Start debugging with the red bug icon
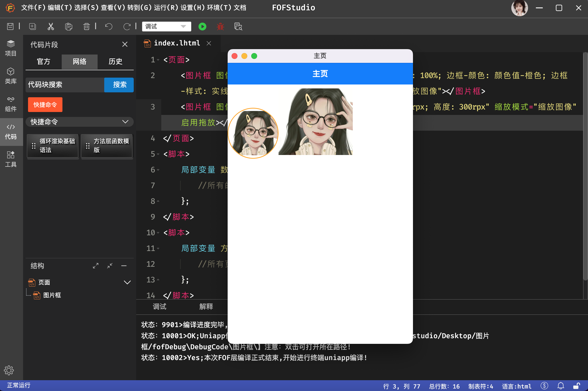This screenshot has width=588, height=391. point(220,27)
